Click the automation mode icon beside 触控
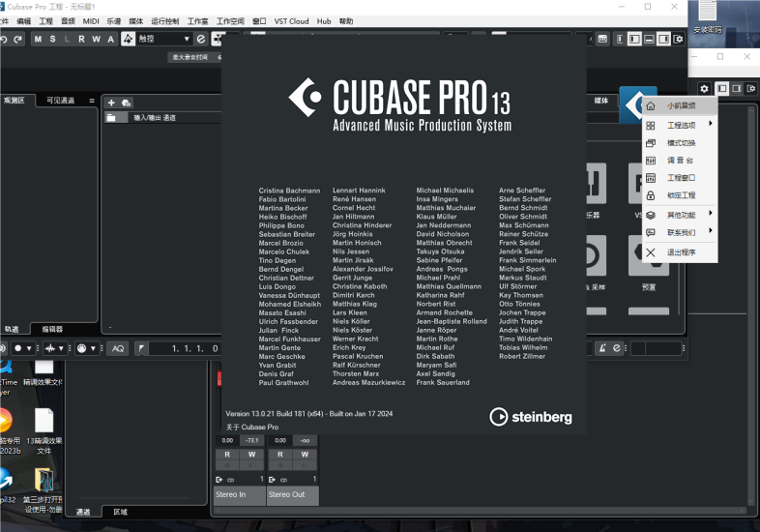 128,39
